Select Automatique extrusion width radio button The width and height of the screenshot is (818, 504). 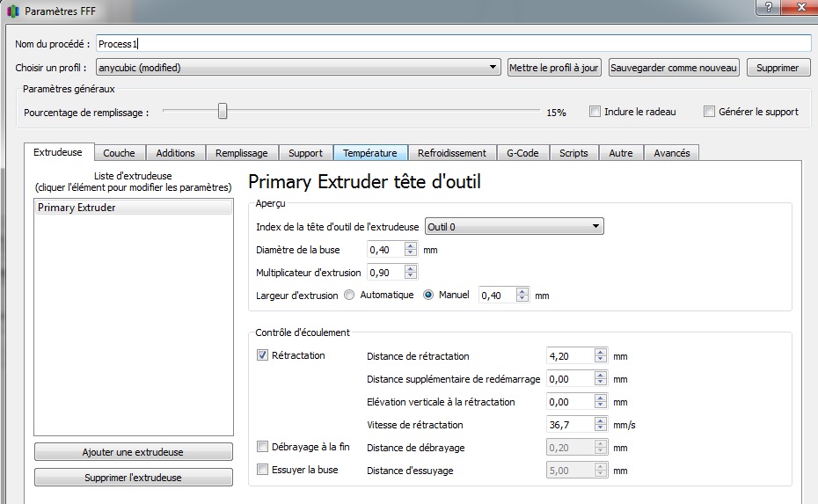(349, 295)
